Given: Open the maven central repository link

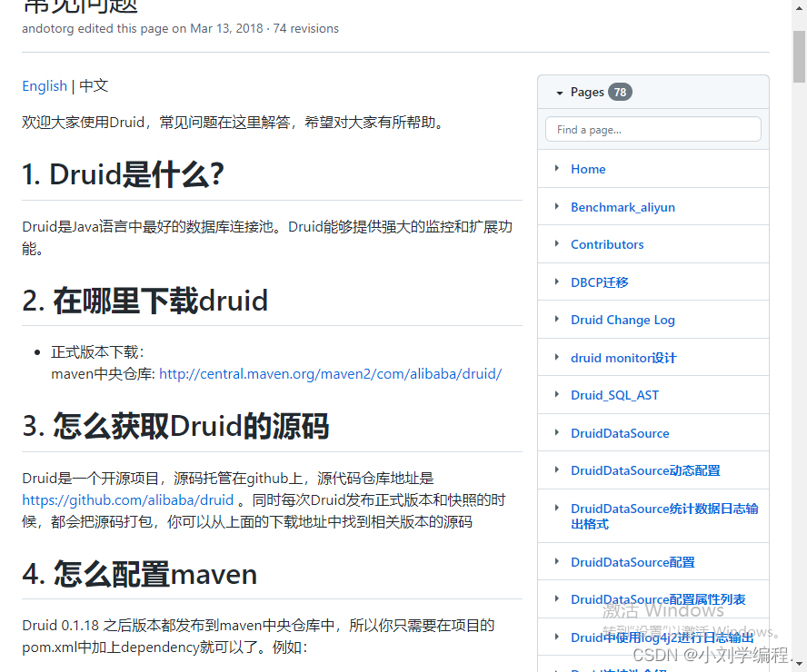Looking at the screenshot, I should (331, 373).
